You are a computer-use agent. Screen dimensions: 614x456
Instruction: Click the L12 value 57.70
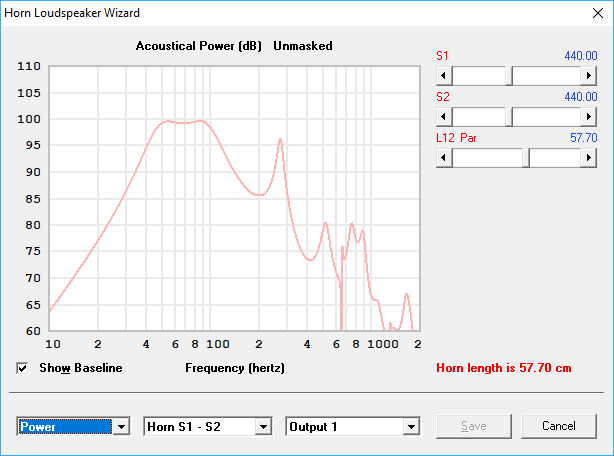point(583,138)
